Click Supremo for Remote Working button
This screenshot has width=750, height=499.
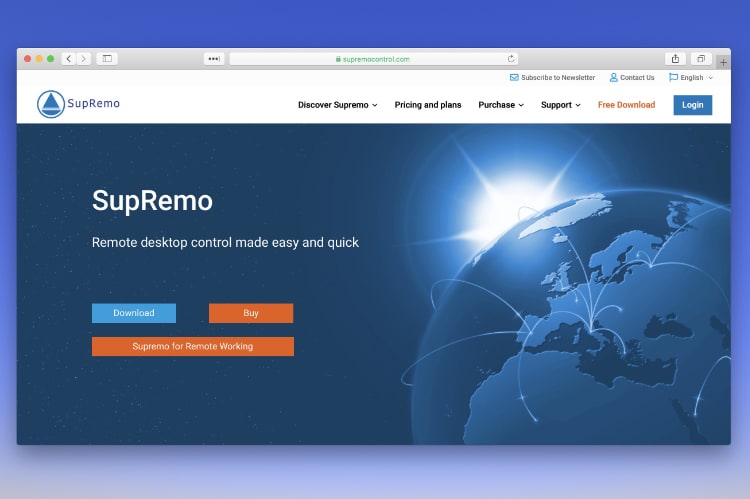[x=193, y=346]
